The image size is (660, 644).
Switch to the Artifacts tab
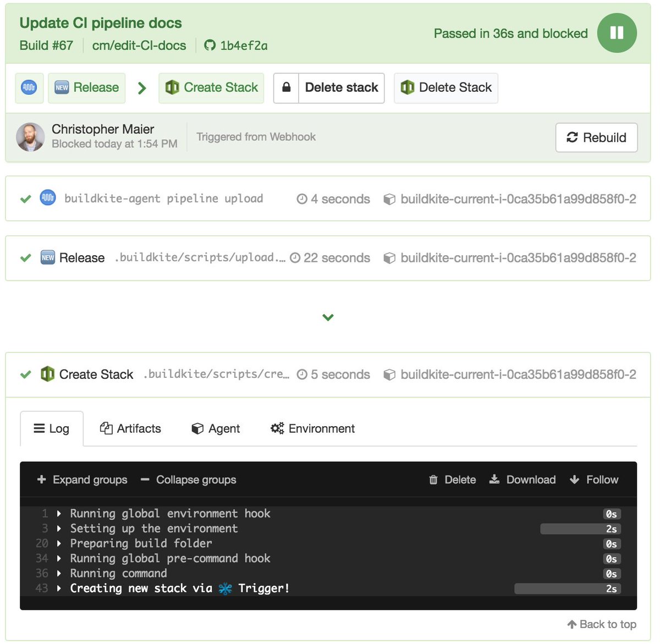coord(130,428)
